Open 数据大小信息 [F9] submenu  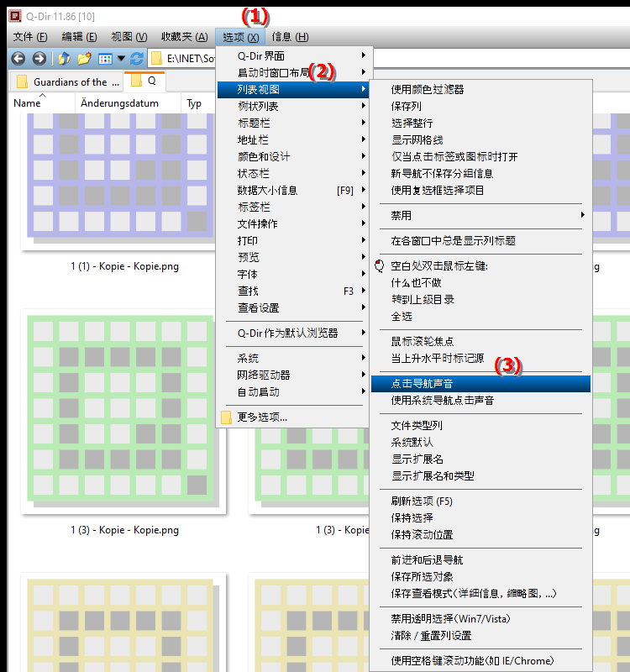click(293, 190)
